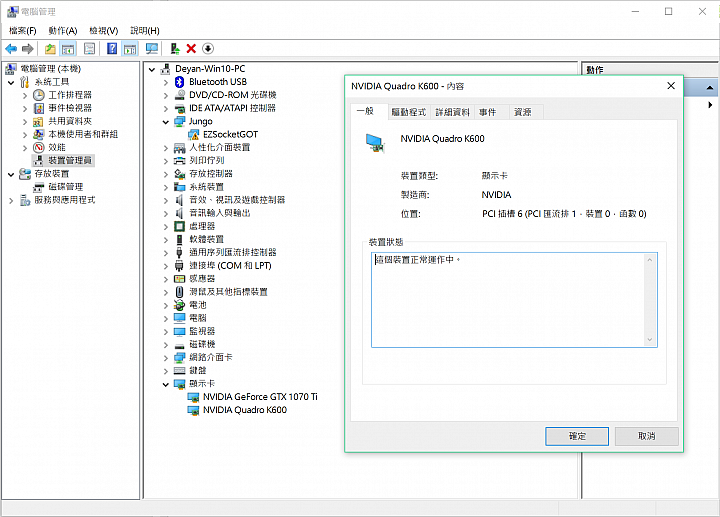Image resolution: width=720 pixels, height=517 pixels.
Task: Select Deyan-Win10-PC root node
Action: [x=210, y=69]
